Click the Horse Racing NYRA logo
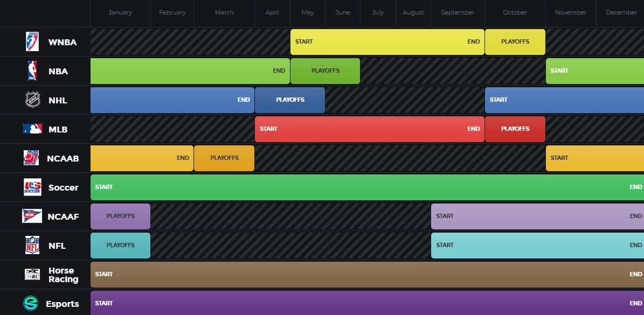The height and width of the screenshot is (315, 644). pyautogui.click(x=32, y=274)
